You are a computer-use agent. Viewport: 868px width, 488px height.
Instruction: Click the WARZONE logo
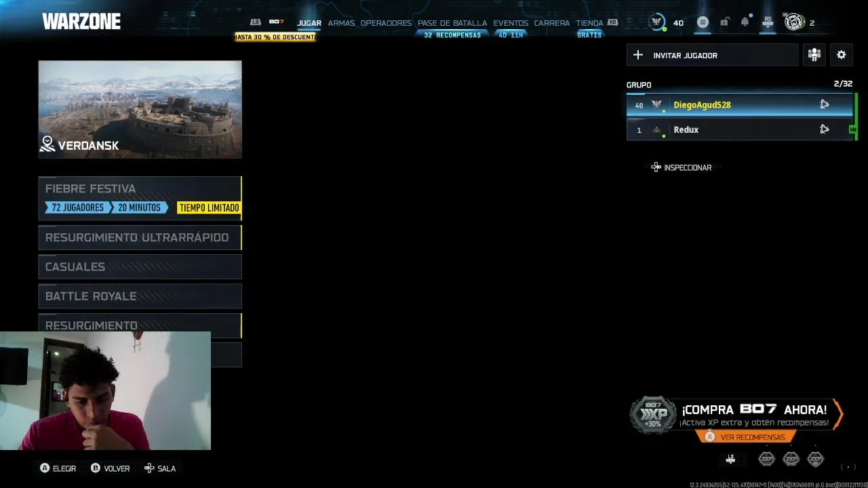81,22
